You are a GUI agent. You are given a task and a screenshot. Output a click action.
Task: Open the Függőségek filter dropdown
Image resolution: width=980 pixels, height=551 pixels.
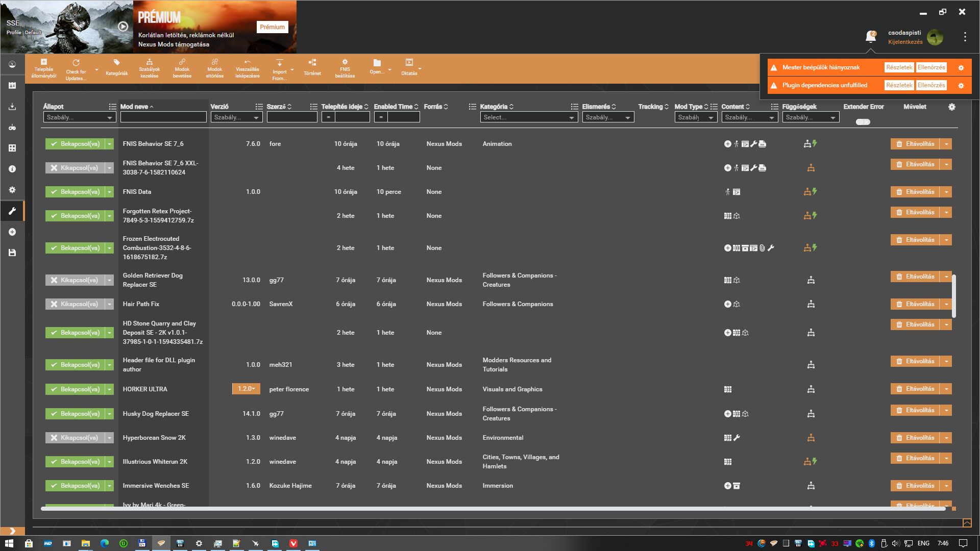(x=811, y=117)
